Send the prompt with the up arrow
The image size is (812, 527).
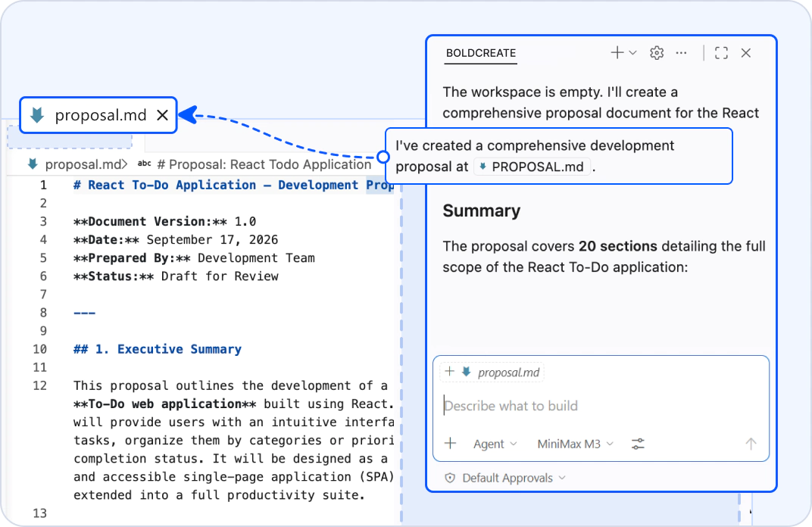click(x=751, y=444)
